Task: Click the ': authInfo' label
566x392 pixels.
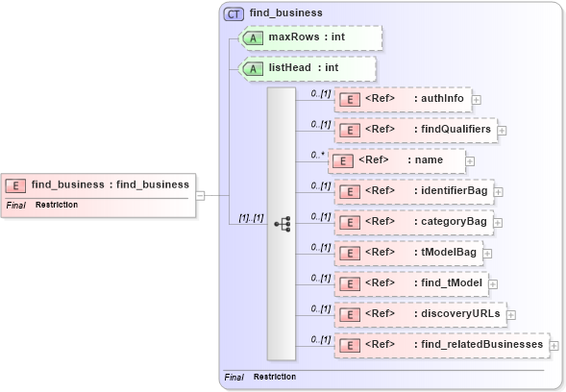Action: tap(438, 98)
